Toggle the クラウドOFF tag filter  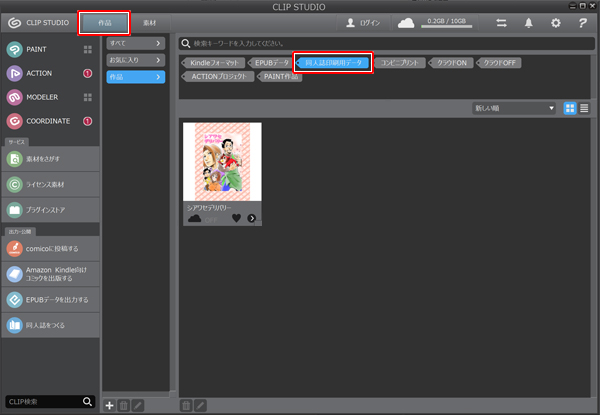(x=499, y=63)
